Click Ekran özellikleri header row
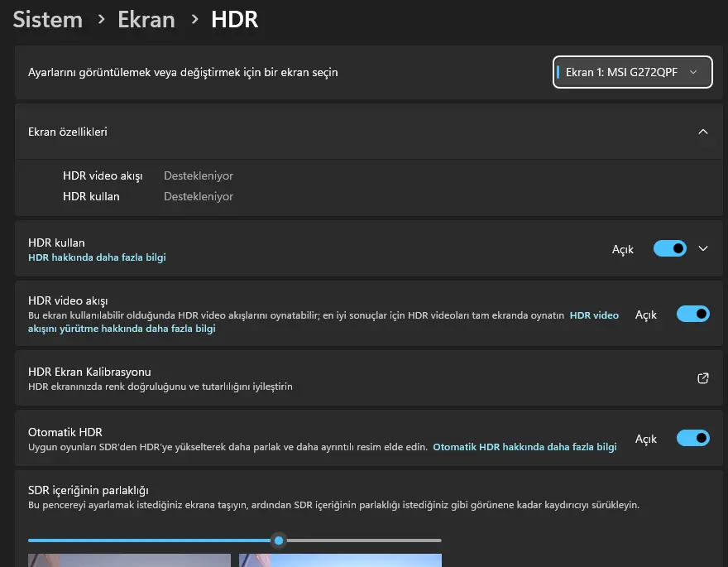 pyautogui.click(x=369, y=132)
